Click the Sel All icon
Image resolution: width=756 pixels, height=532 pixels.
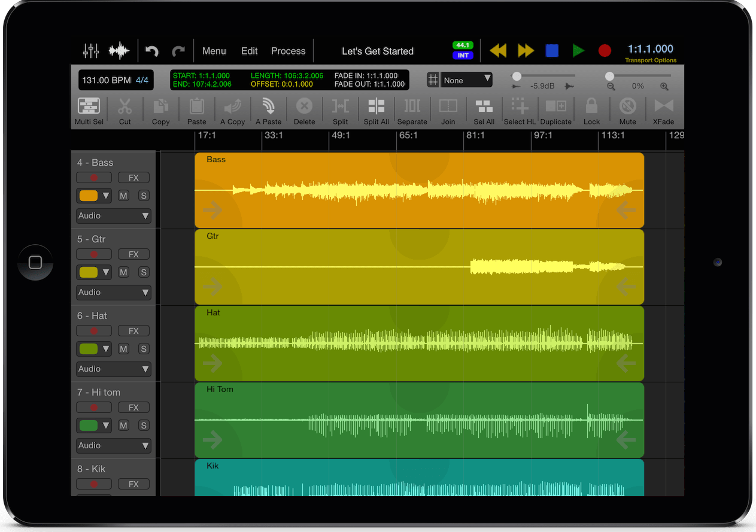click(484, 110)
